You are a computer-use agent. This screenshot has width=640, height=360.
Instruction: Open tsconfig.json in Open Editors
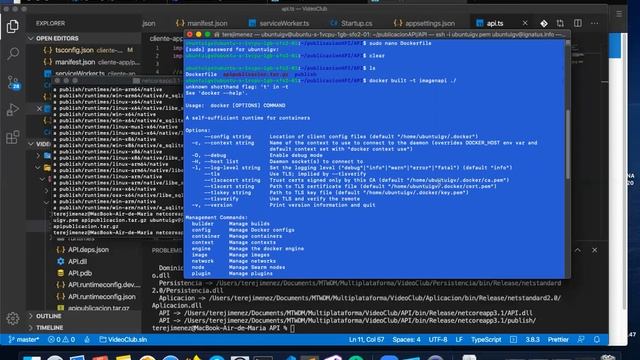pos(73,50)
